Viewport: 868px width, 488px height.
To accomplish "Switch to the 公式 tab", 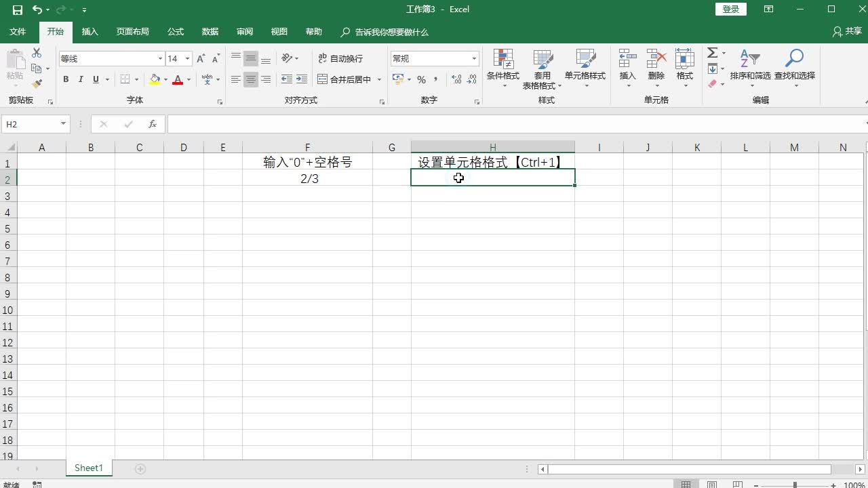I will point(176,32).
